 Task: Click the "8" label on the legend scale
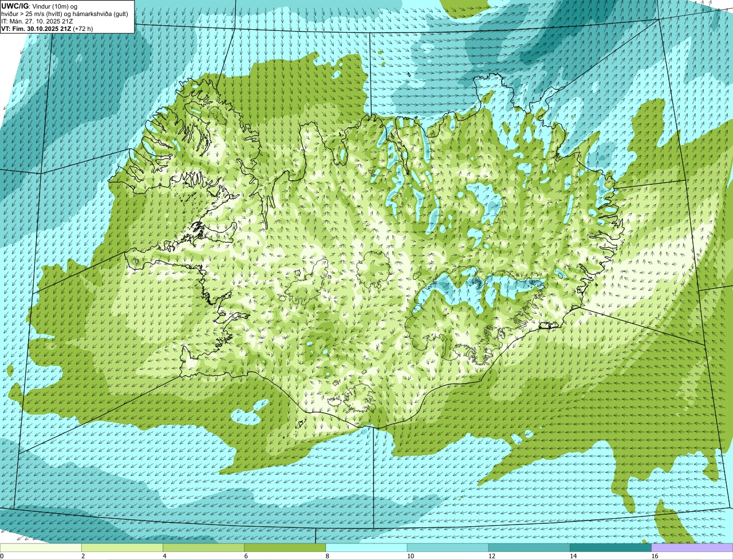click(x=327, y=556)
